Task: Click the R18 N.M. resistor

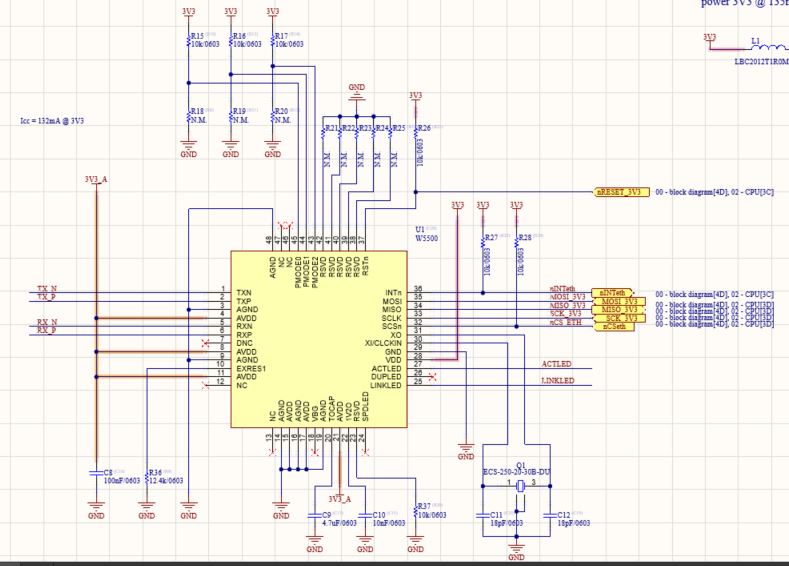Action: point(189,116)
